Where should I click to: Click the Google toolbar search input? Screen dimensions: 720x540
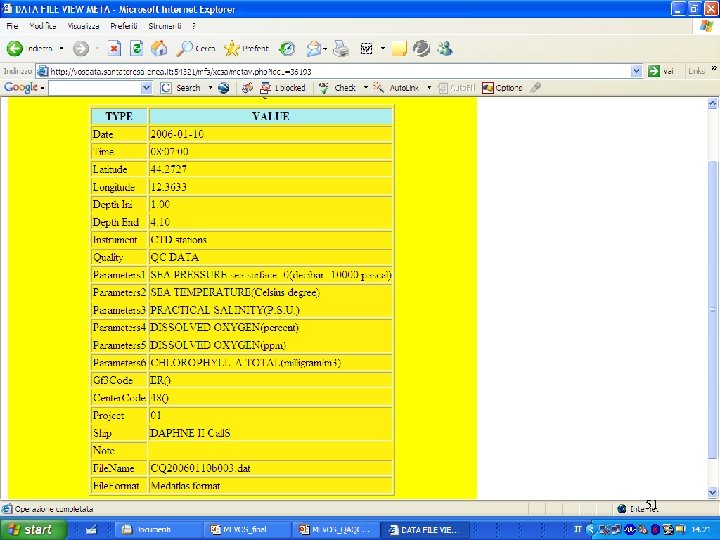tap(95, 88)
